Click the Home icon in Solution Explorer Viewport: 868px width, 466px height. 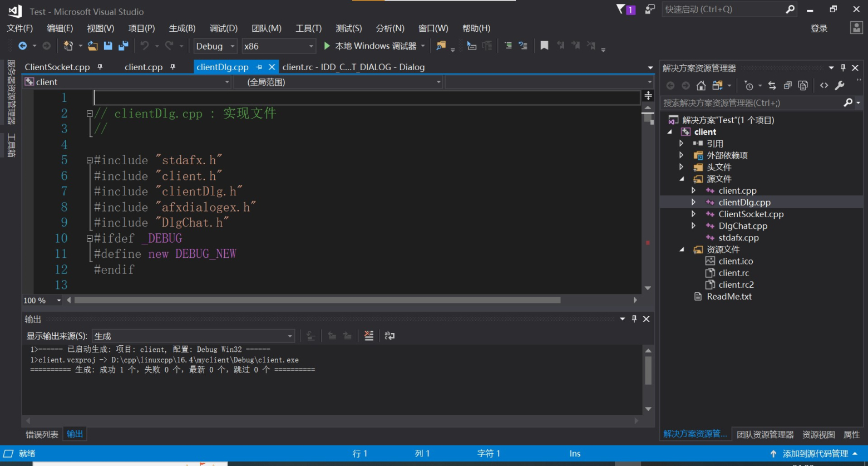point(701,86)
